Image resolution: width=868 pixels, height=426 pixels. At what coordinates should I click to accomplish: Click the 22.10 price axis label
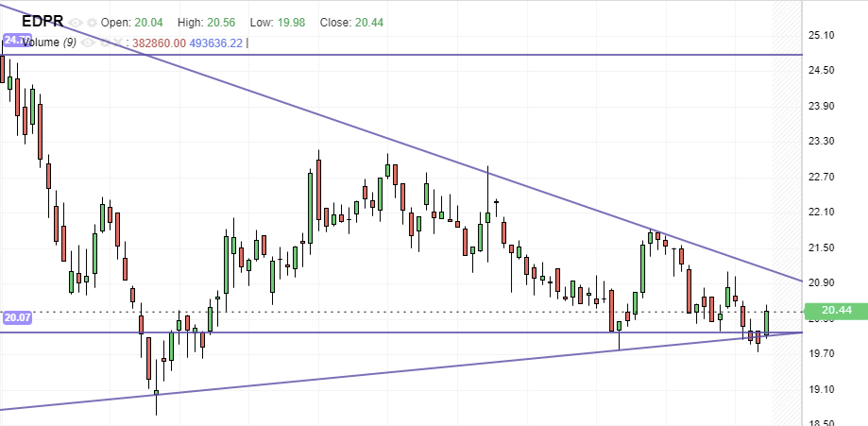pyautogui.click(x=822, y=213)
